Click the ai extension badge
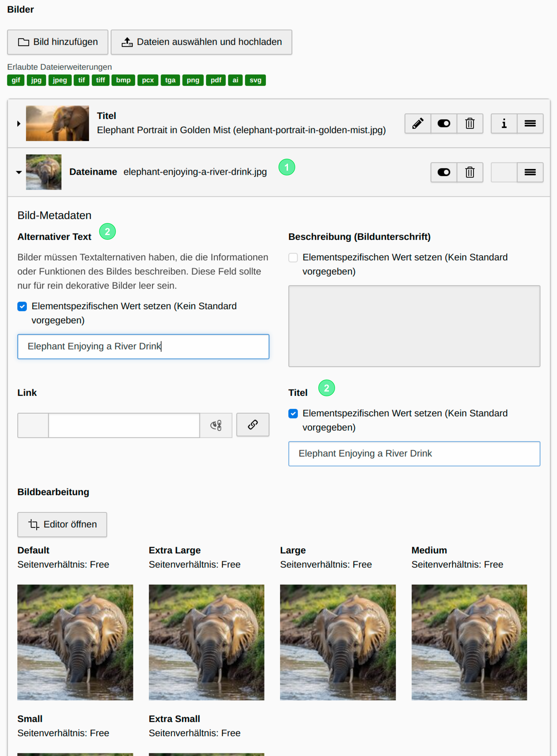This screenshot has width=557, height=756. point(235,80)
